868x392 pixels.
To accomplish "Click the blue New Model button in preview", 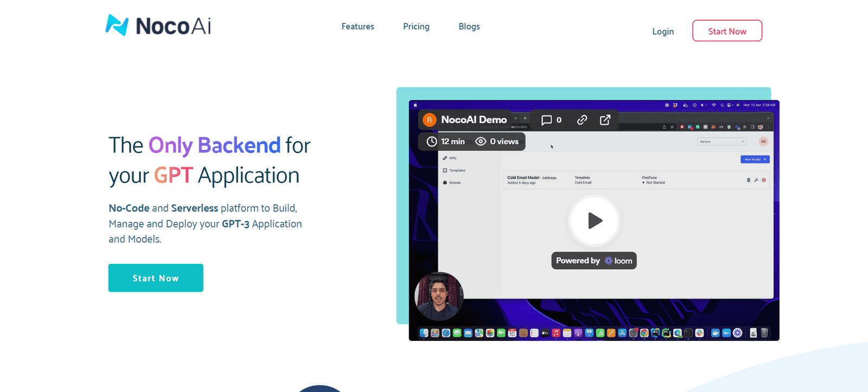I will pyautogui.click(x=755, y=160).
